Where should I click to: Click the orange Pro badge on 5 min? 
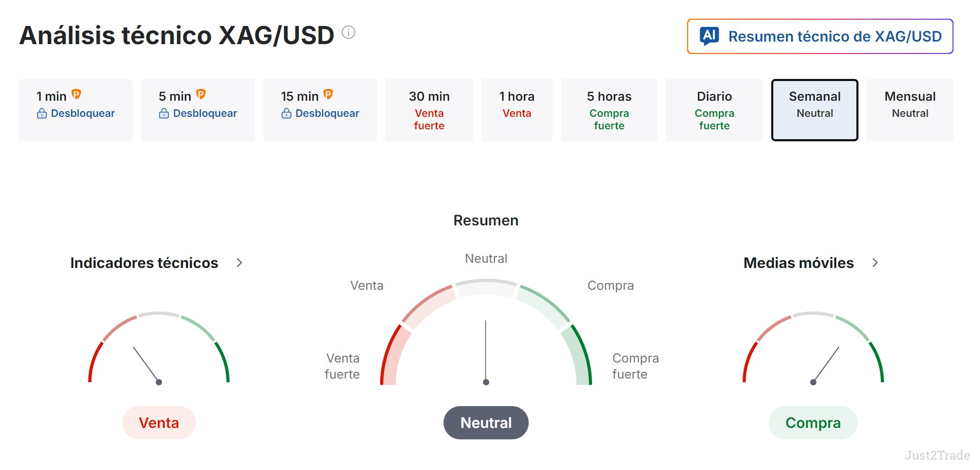pos(201,95)
